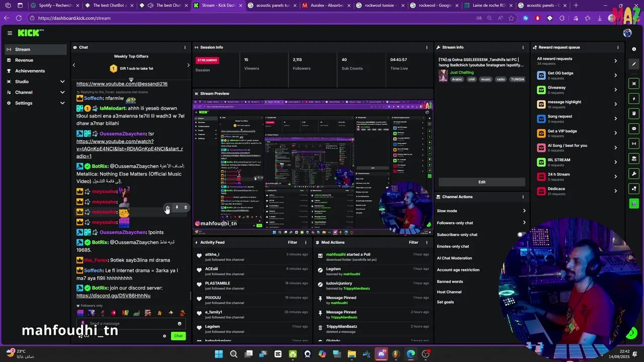Image resolution: width=644 pixels, height=362 pixels.
Task: Expand the Channel sidebar section
Action: click(62, 93)
